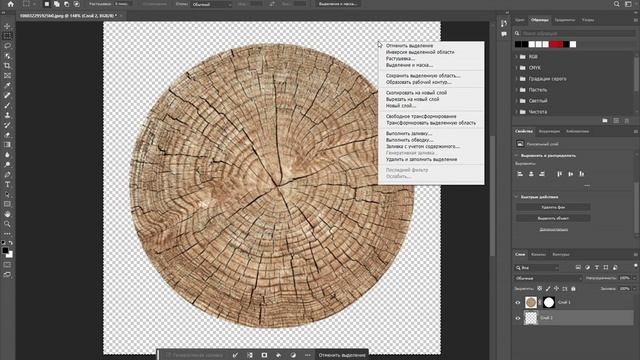Click the align horizontal centers icon
The image size is (640, 360).
click(531, 174)
